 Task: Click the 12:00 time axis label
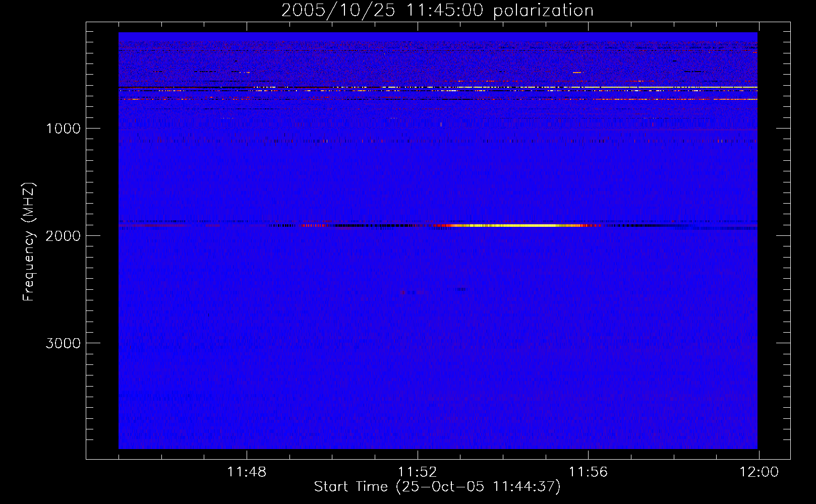click(759, 472)
